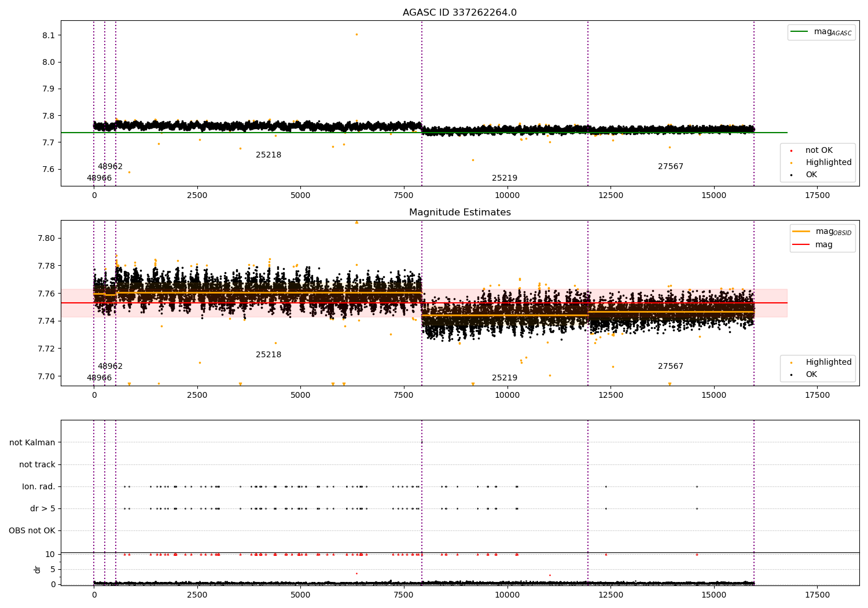Select the green mag AGASC legend entry

tap(821, 32)
